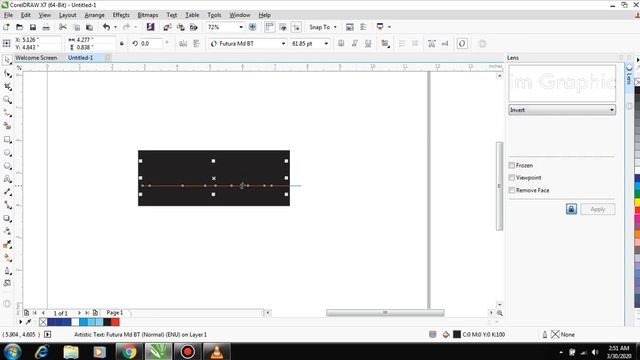Select the Color Eyedropper tool
Screen dimensions: 640x360
(7, 244)
